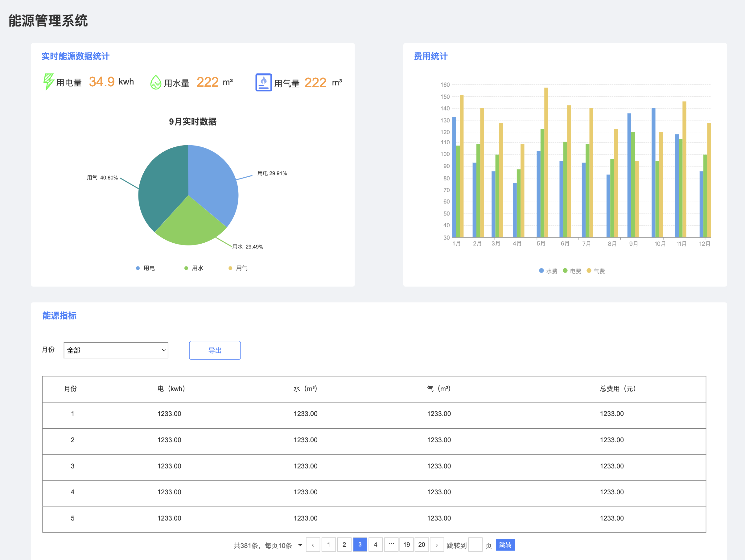Go to previous page arrow

pos(313,545)
